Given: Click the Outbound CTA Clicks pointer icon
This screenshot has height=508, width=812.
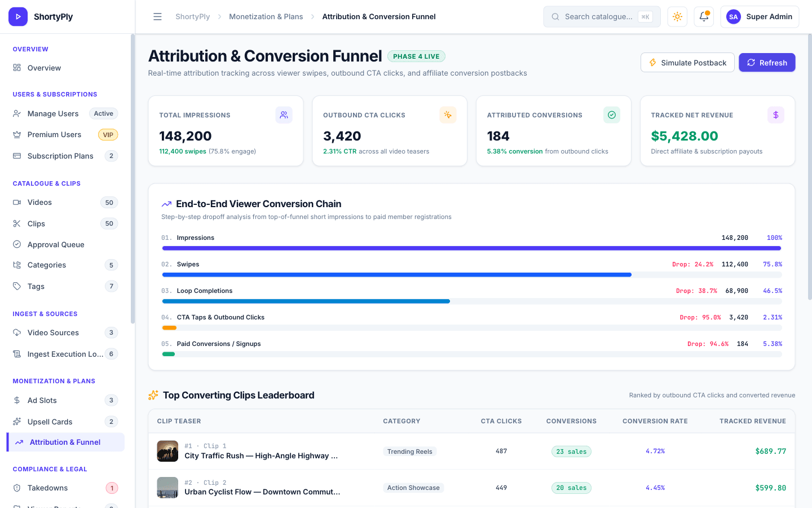Looking at the screenshot, I should [x=448, y=115].
